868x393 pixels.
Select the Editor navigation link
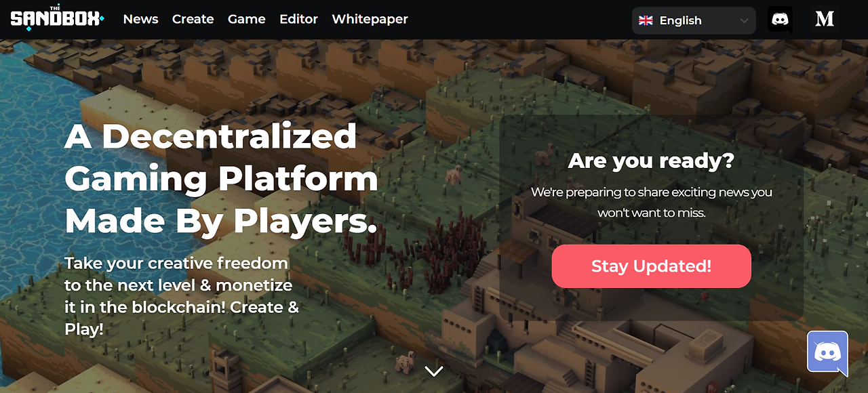pyautogui.click(x=298, y=19)
